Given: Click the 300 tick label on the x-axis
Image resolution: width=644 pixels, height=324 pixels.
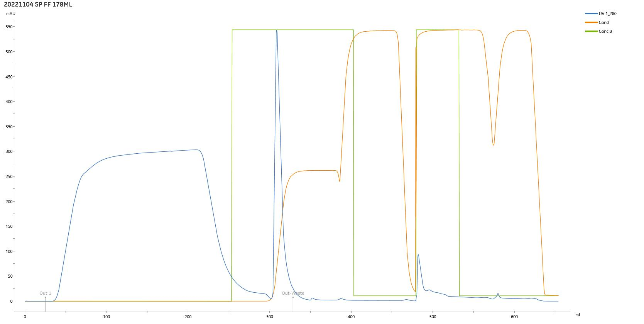Looking at the screenshot, I should click(x=269, y=317).
